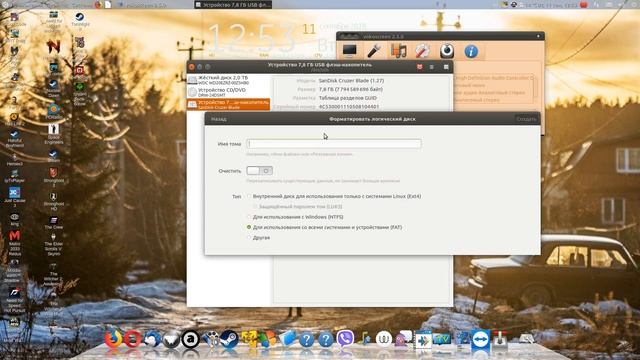The height and width of the screenshot is (360, 640).
Task: Open TeamViewer from the dock
Action: tap(480, 340)
